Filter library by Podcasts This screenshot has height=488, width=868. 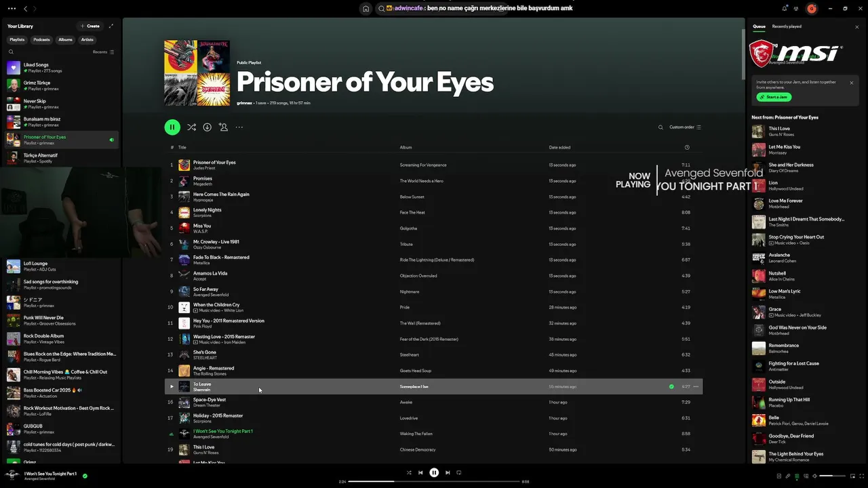coord(41,39)
